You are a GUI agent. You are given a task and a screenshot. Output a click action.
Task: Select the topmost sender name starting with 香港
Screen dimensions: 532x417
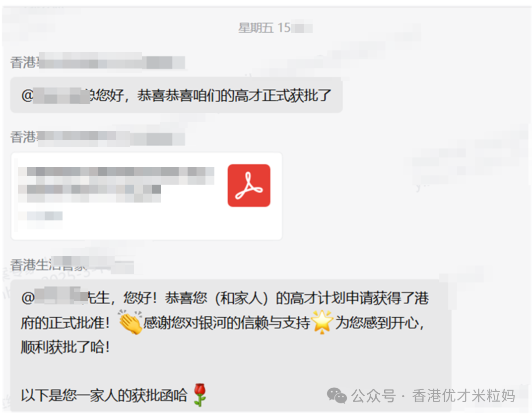coord(97,62)
